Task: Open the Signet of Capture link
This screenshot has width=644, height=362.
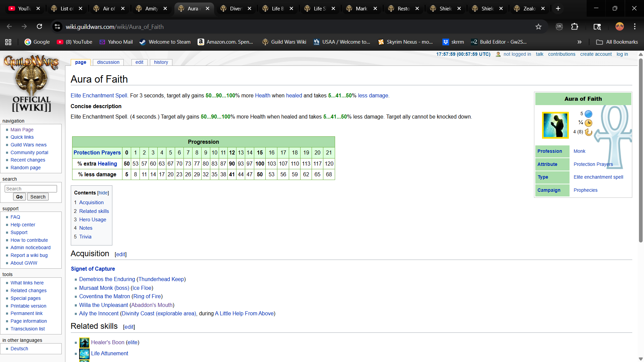Action: (93, 269)
